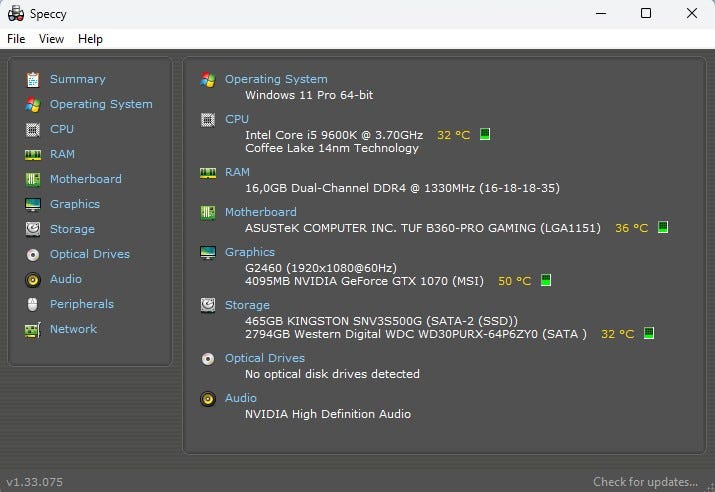This screenshot has height=492, width=715.
Task: Open the View menu
Action: pyautogui.click(x=51, y=39)
